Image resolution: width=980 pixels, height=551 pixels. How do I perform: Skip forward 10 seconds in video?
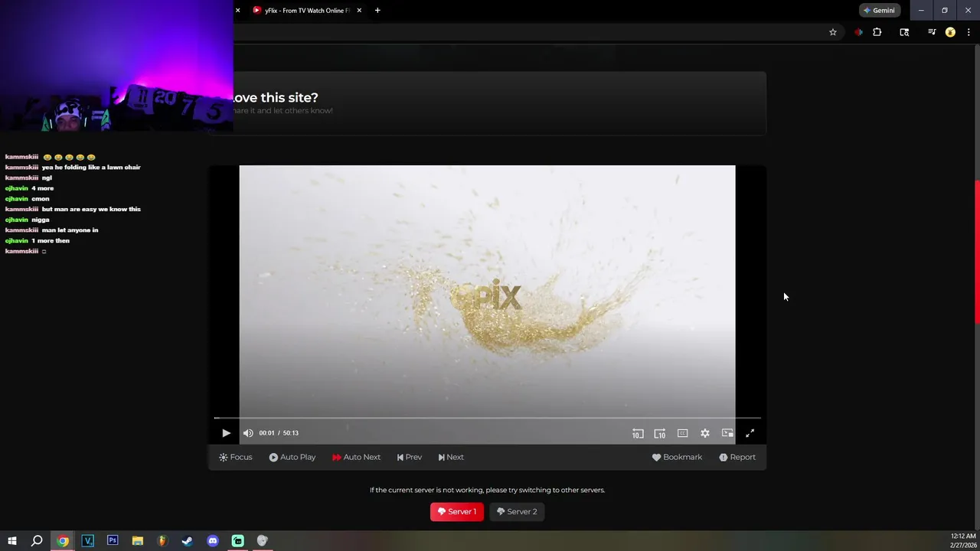pyautogui.click(x=660, y=433)
